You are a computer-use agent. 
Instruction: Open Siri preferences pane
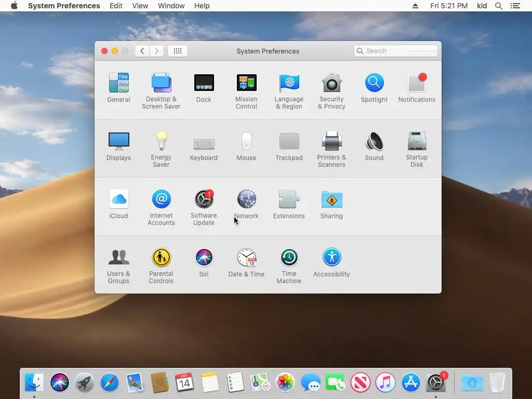point(204,262)
